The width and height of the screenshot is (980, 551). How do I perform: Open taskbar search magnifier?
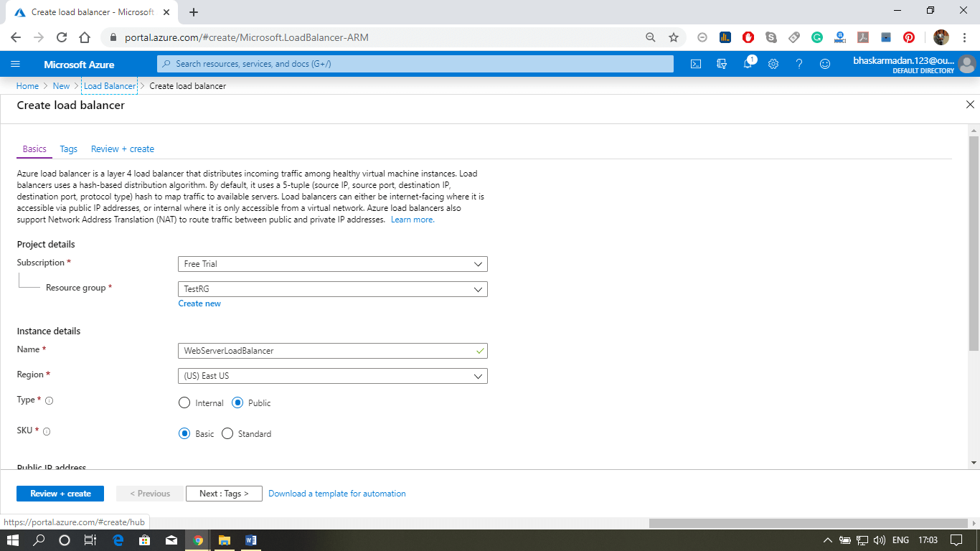click(x=39, y=540)
